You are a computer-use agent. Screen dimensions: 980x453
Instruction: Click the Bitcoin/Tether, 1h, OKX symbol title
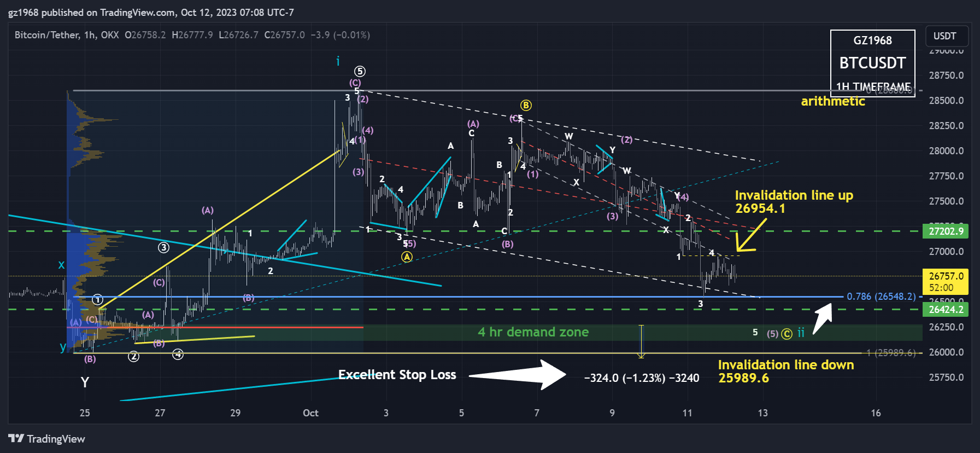pos(67,35)
